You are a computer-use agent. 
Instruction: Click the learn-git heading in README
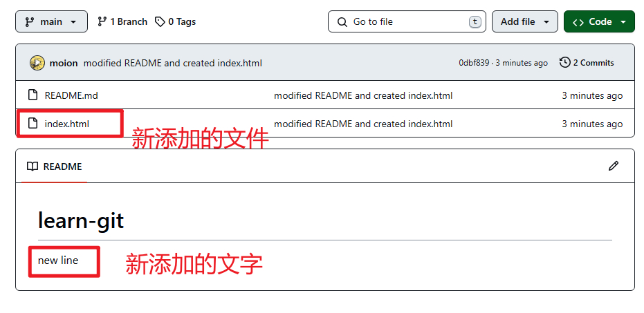click(81, 220)
